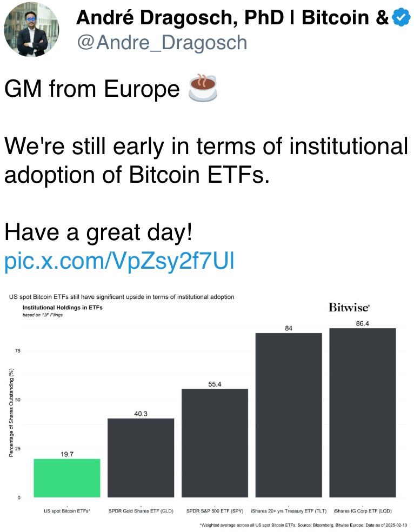
Task: Click the hot coffee cup emoji
Action: click(x=202, y=88)
